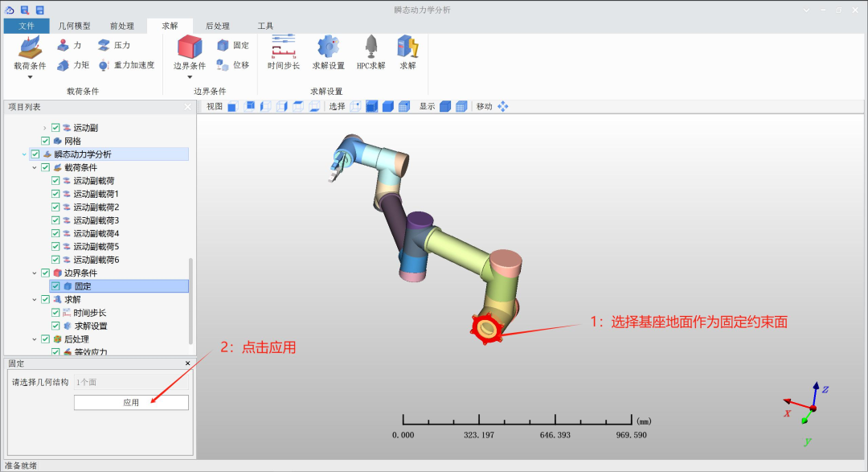
Task: Click the project list vertical scrollbar
Action: click(191, 301)
